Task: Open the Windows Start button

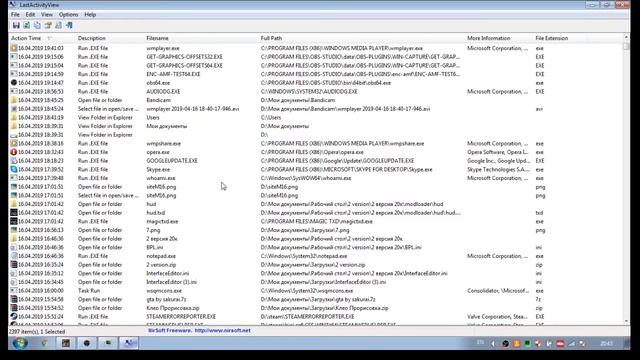Action: [20, 343]
